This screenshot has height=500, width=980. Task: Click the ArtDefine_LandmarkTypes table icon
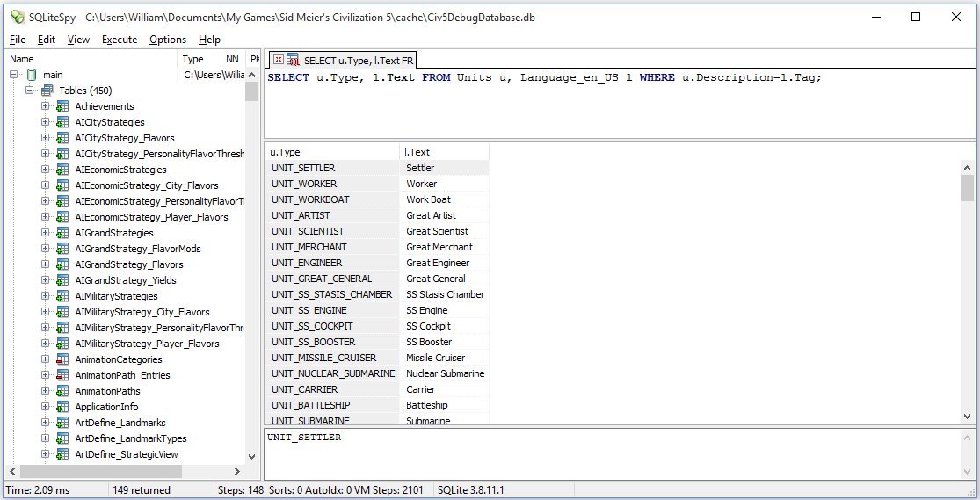tap(62, 438)
